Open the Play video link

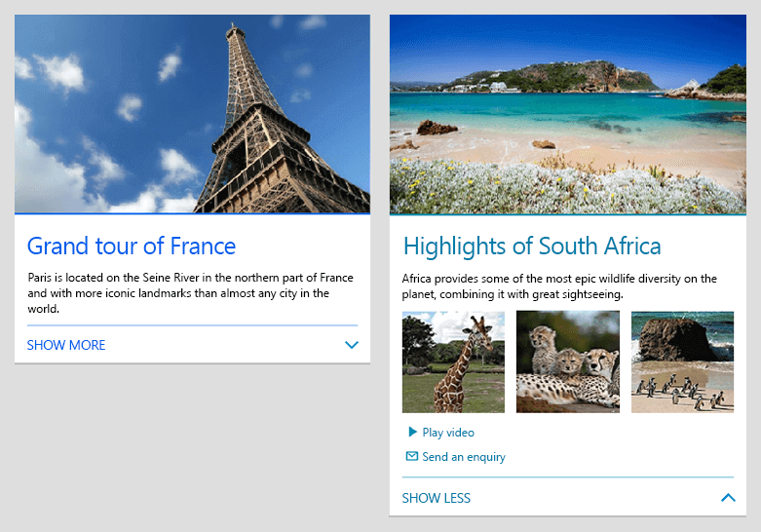448,432
